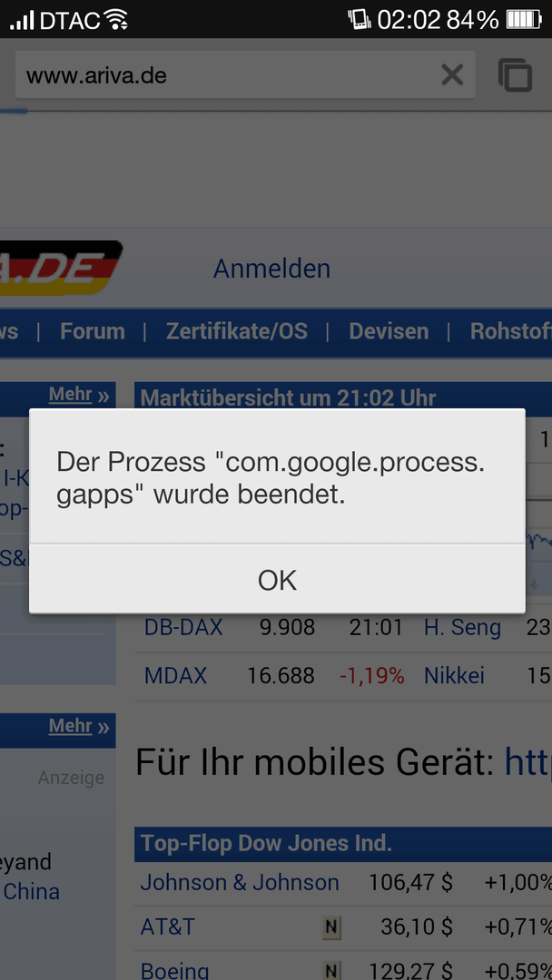Screen dimensions: 552x980
Task: Click the N news icon beside Boeing
Action: [x=332, y=971]
